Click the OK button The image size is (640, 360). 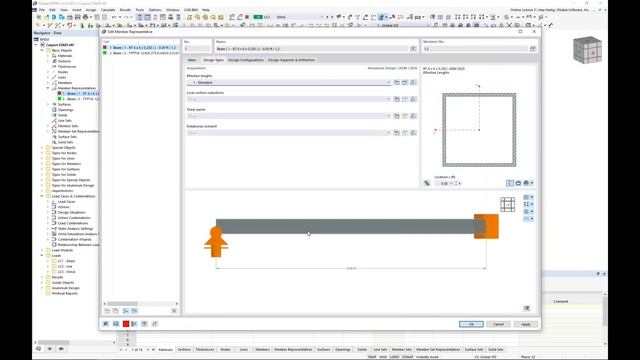pyautogui.click(x=471, y=324)
